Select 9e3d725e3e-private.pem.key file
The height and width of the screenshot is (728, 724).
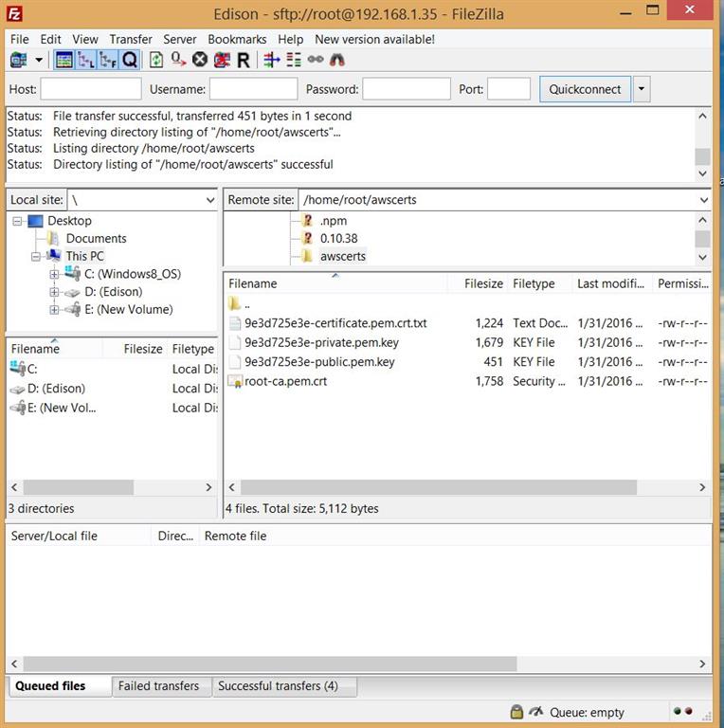point(321,342)
